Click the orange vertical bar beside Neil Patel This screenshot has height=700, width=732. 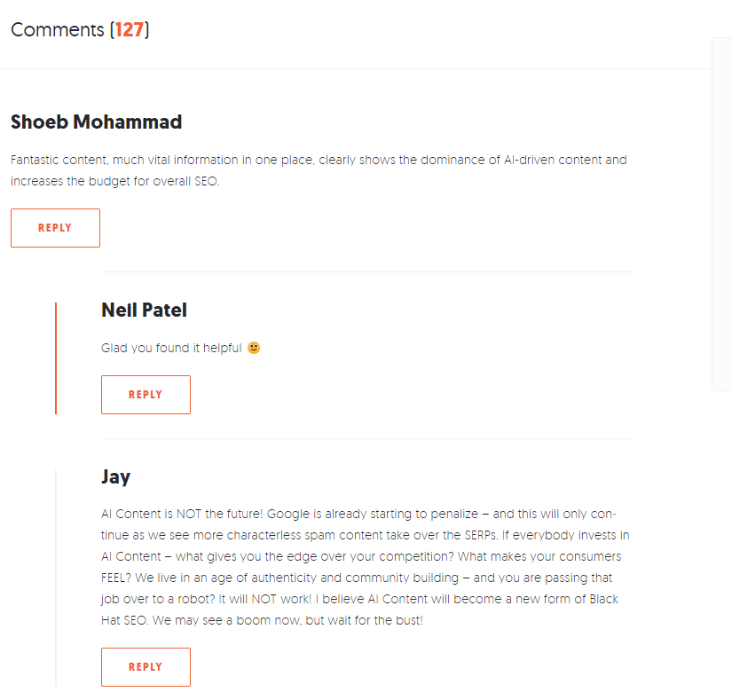coord(56,358)
